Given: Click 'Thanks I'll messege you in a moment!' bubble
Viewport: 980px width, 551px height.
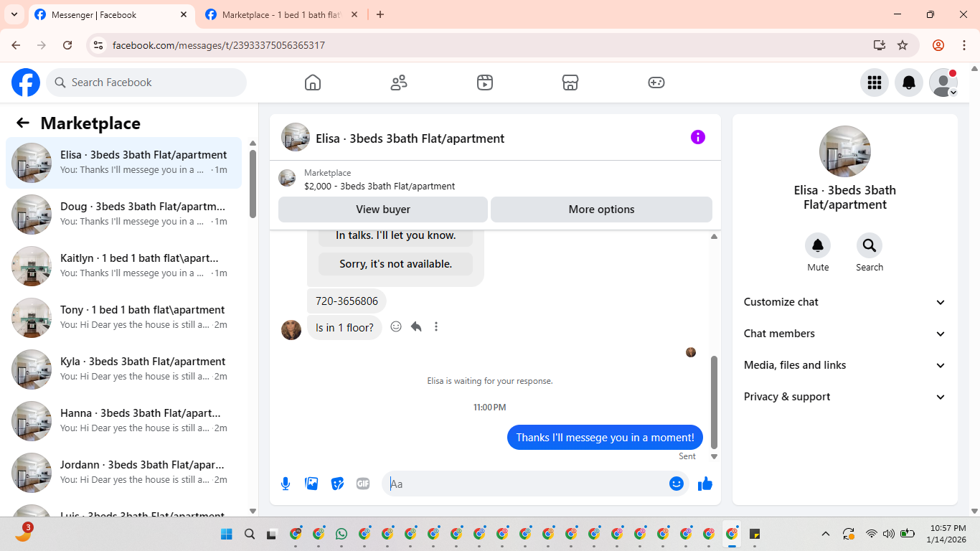Looking at the screenshot, I should (x=605, y=438).
